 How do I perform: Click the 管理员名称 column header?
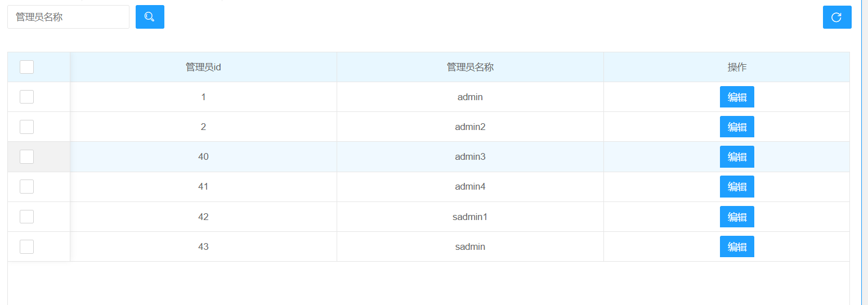tap(470, 67)
